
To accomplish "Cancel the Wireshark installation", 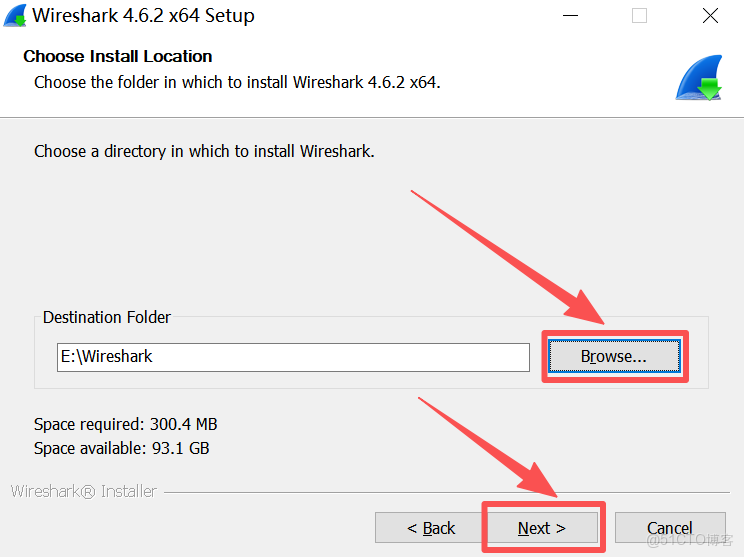I will coord(669,528).
